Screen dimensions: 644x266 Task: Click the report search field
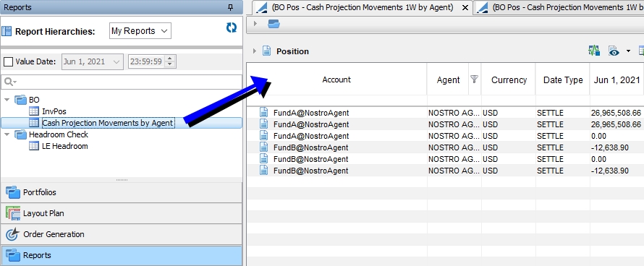(x=122, y=82)
